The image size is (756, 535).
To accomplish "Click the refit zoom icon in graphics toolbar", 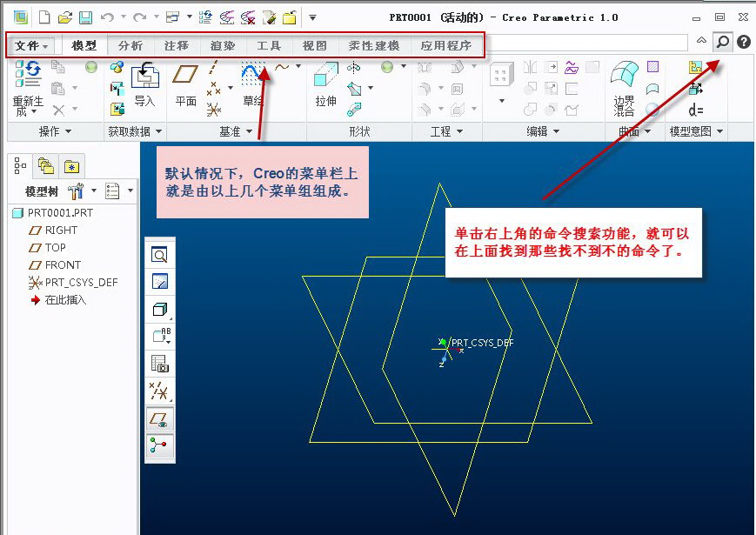I will (159, 255).
